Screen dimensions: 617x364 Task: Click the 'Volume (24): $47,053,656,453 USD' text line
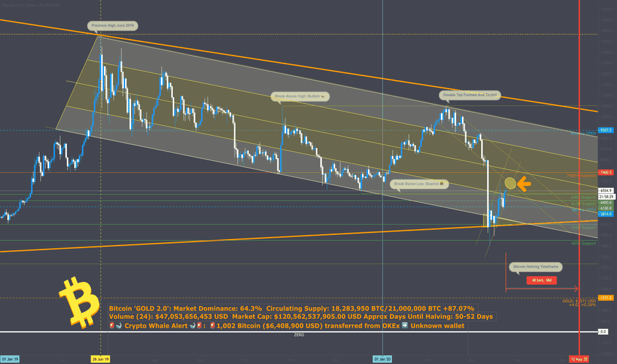[301, 317]
